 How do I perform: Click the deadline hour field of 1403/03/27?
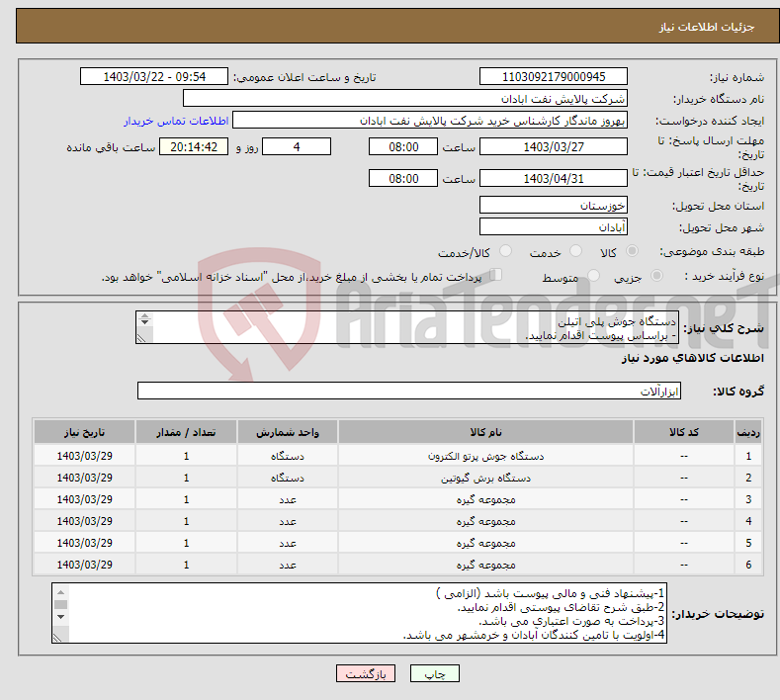click(403, 146)
